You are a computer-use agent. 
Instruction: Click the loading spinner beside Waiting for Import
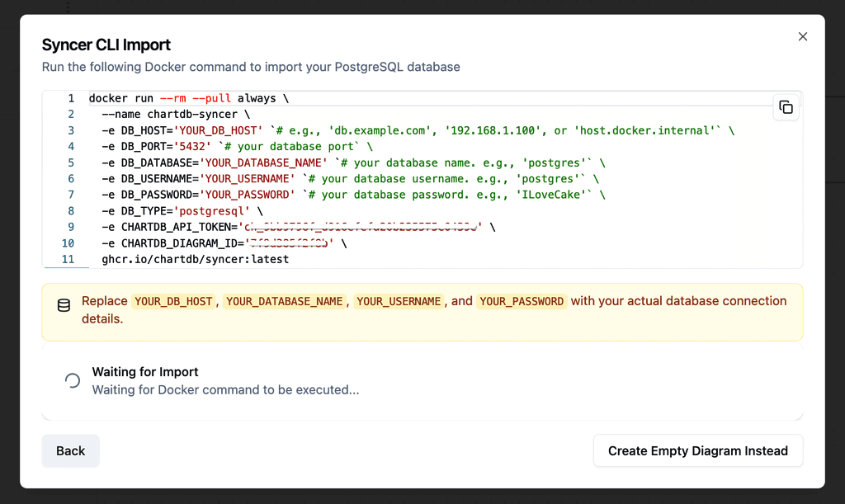click(x=73, y=381)
